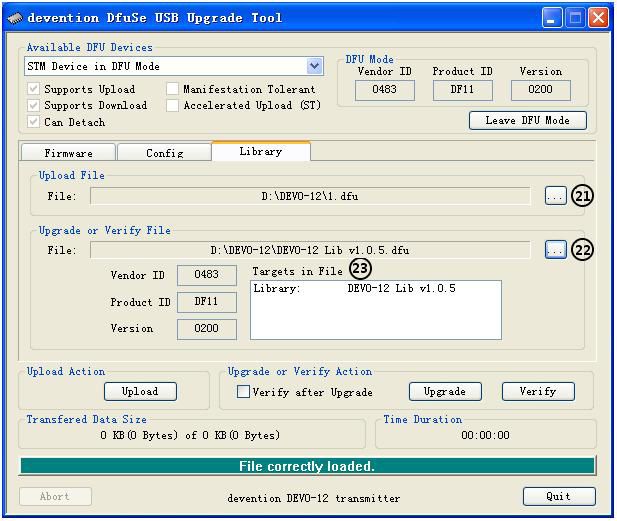Click devention DEVO-12 transmitter label

point(314,498)
